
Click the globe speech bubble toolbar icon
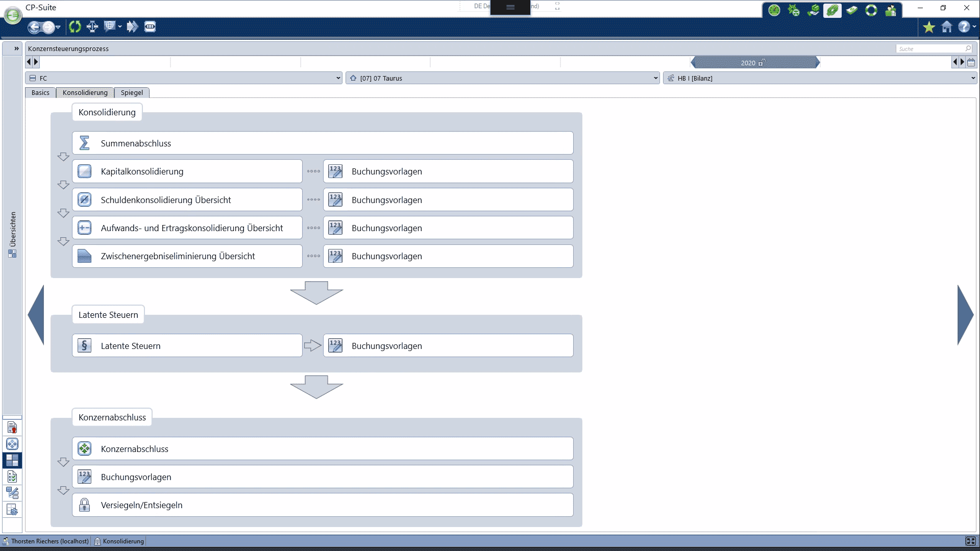click(109, 27)
